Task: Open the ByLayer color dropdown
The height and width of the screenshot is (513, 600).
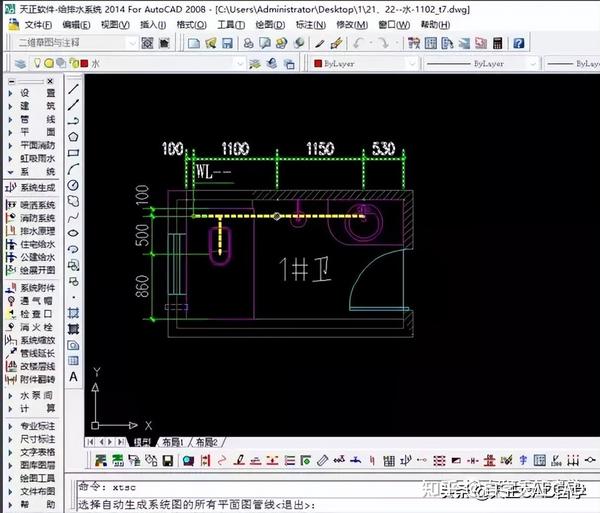Action: (364, 64)
